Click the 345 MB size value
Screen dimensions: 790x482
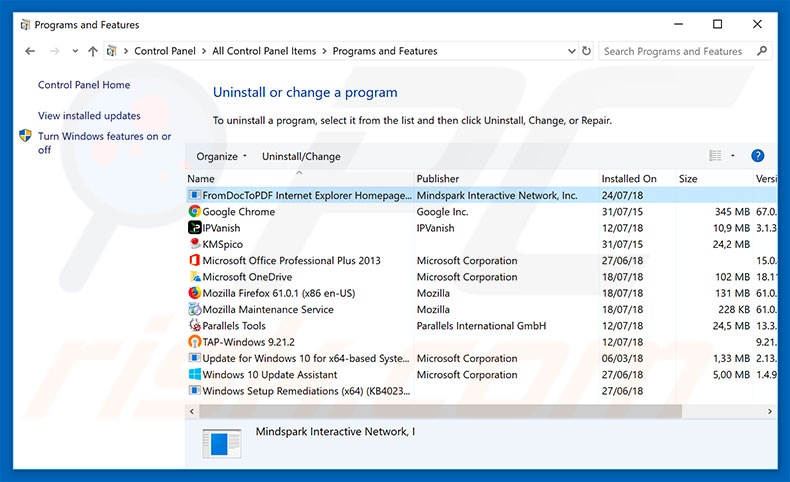pyautogui.click(x=732, y=212)
